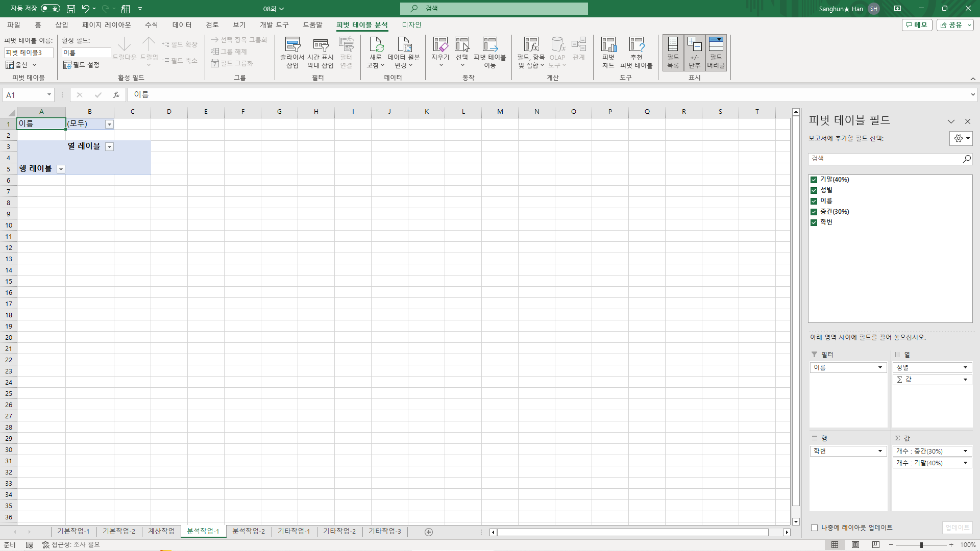Screen dimensions: 980x551
Task: Click Recommended PivotTables icon
Action: [x=636, y=46]
